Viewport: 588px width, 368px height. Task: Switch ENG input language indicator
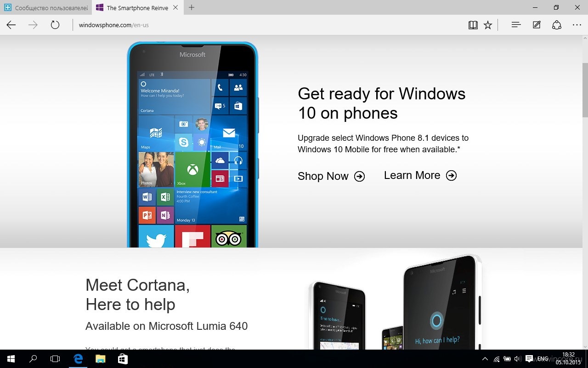point(543,359)
